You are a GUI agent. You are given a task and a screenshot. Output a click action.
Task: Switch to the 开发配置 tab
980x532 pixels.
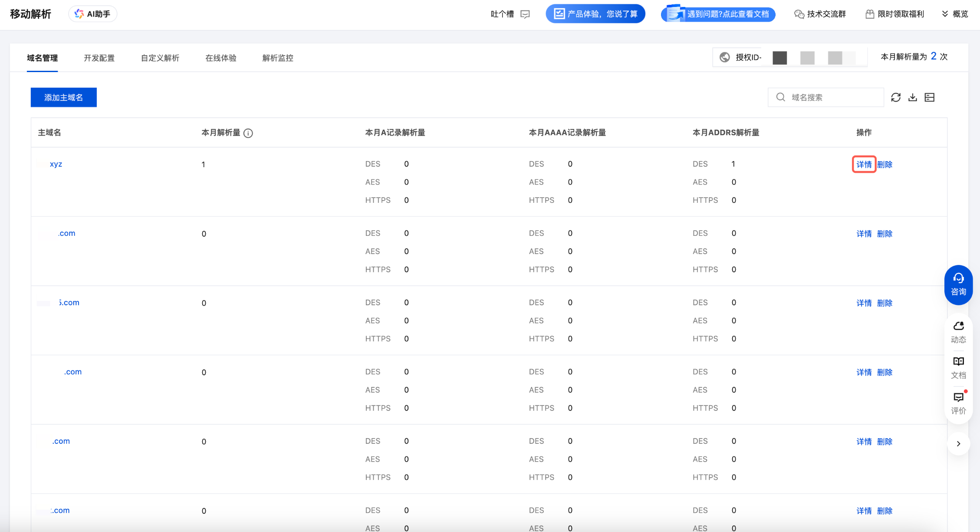[99, 58]
